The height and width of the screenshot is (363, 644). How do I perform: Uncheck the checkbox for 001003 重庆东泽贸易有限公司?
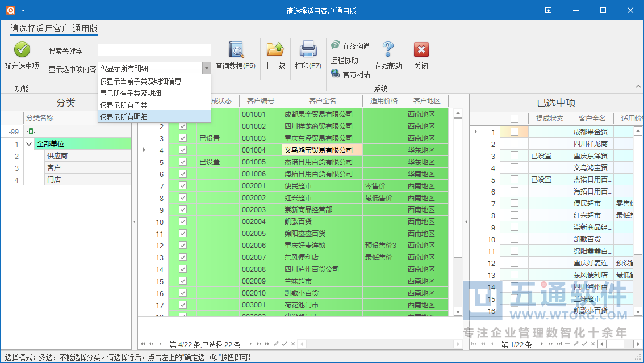click(183, 138)
